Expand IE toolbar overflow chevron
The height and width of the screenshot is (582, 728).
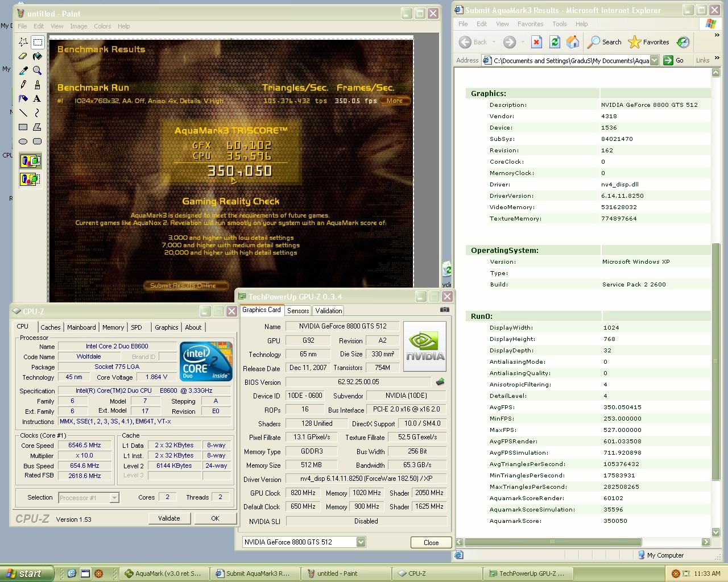pyautogui.click(x=717, y=35)
